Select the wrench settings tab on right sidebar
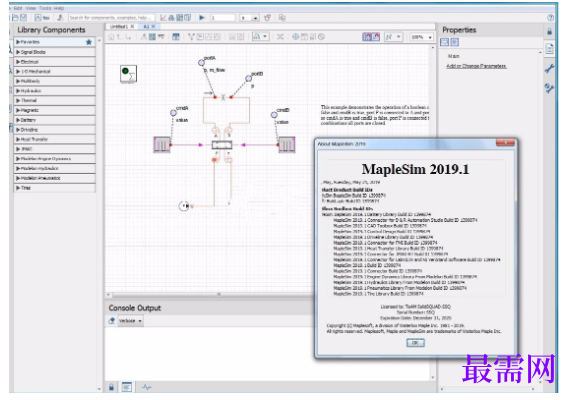The height and width of the screenshot is (400, 574). click(x=549, y=68)
